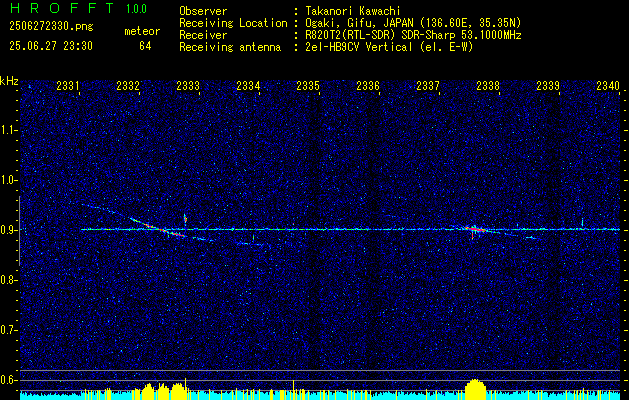Click the 2331 time marker
The height and width of the screenshot is (400, 629).
(68, 85)
